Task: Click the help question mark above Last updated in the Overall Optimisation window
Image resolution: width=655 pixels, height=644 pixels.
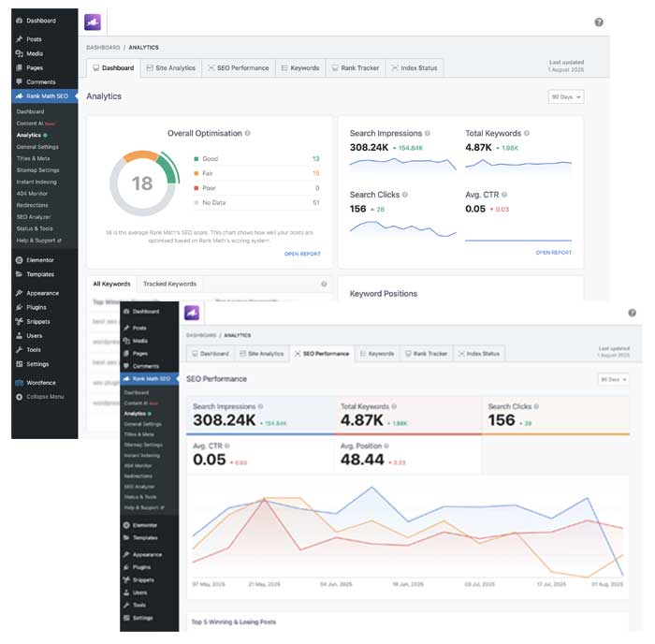Action: tap(599, 22)
